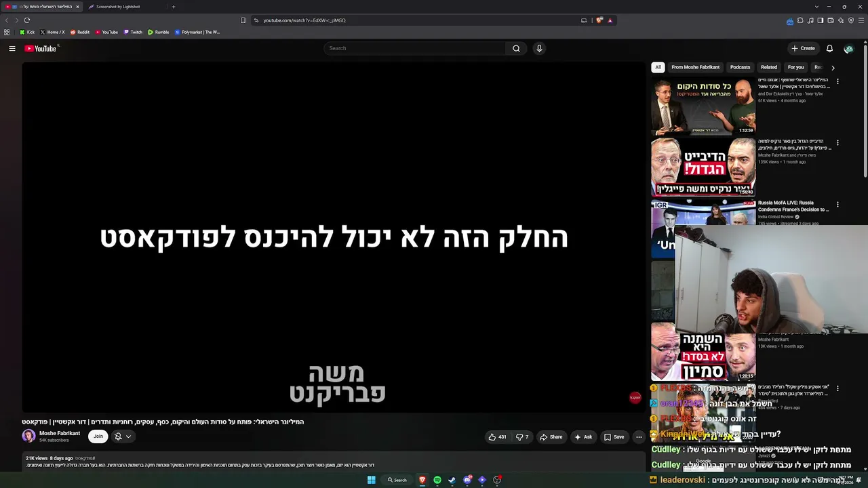Open the media control music note icon
Viewport: 868px width, 488px height.
coord(810,20)
